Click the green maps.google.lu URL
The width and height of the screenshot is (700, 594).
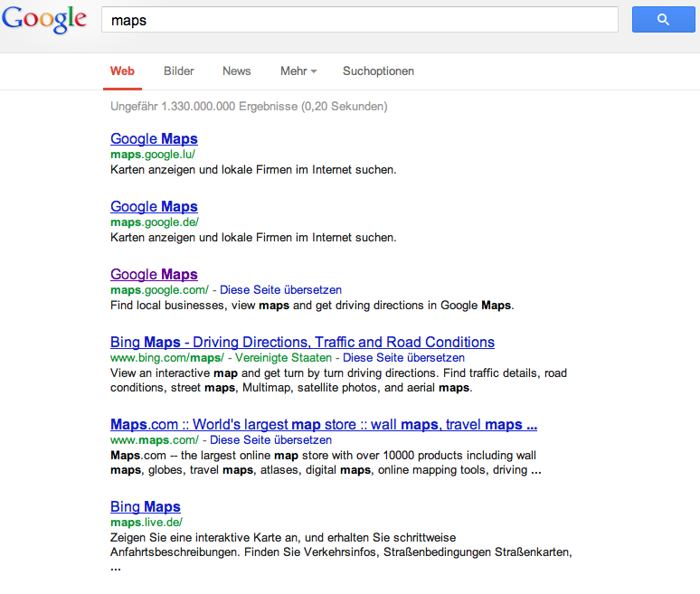pyautogui.click(x=153, y=155)
